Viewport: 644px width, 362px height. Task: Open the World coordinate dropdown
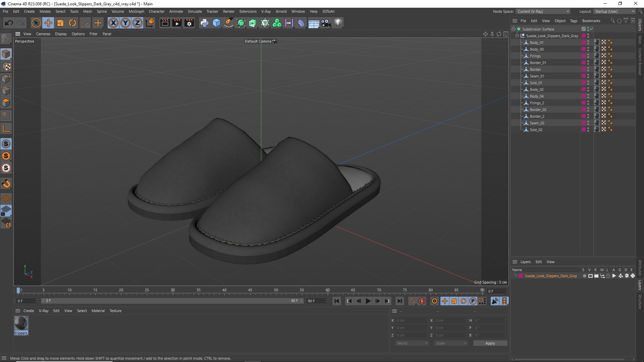point(412,343)
